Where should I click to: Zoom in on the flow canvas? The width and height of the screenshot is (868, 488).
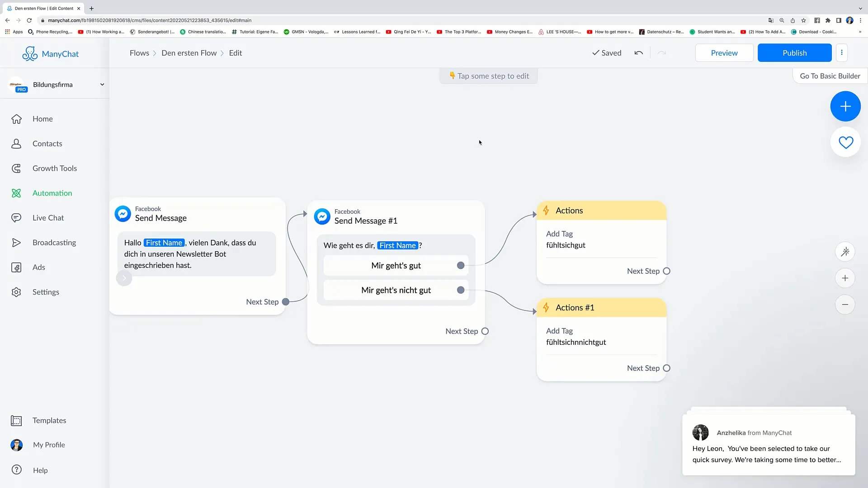845,278
